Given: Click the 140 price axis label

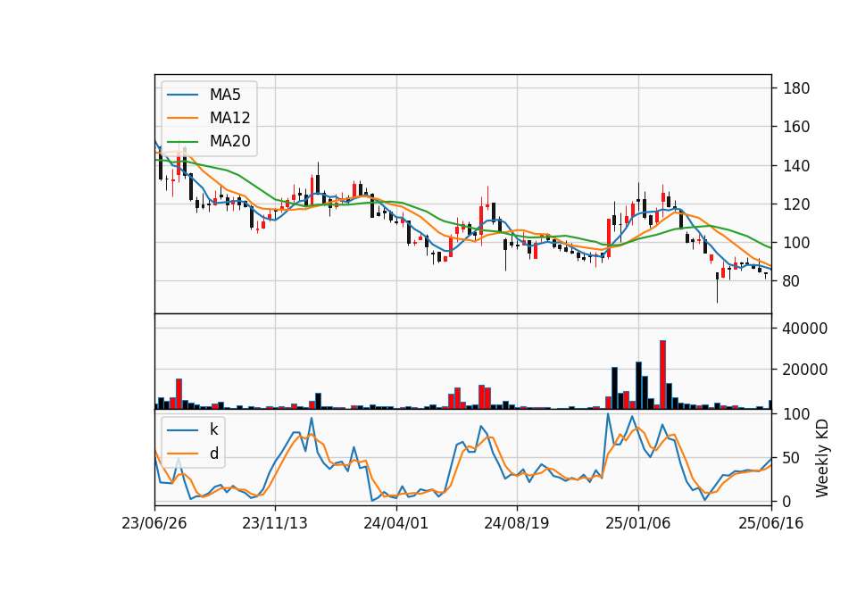Looking at the screenshot, I should [796, 166].
